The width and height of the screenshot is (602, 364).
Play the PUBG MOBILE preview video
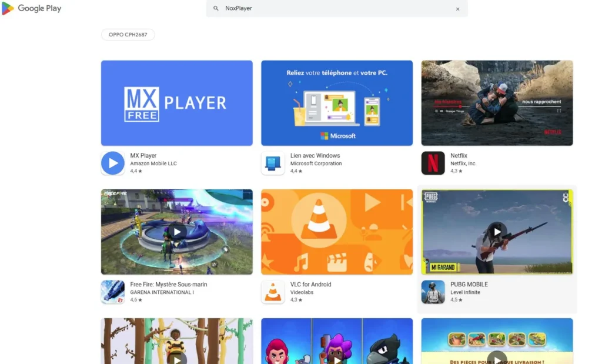pos(497,232)
